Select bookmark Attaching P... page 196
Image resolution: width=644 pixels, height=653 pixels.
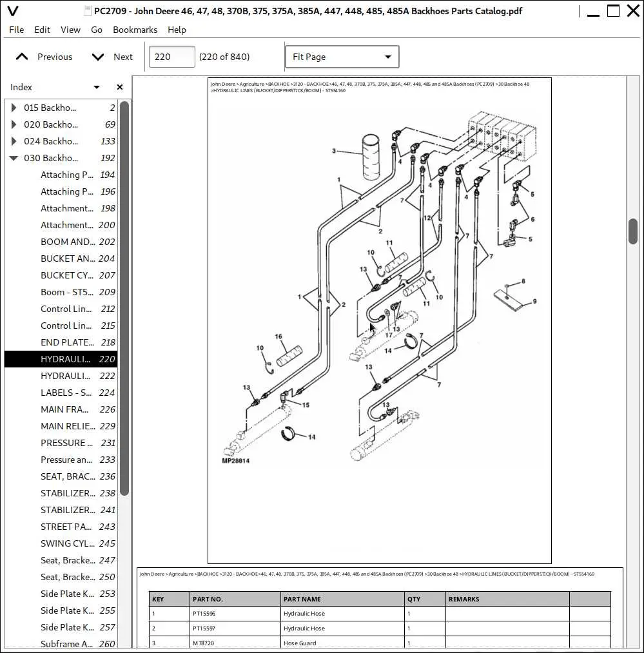click(61, 191)
